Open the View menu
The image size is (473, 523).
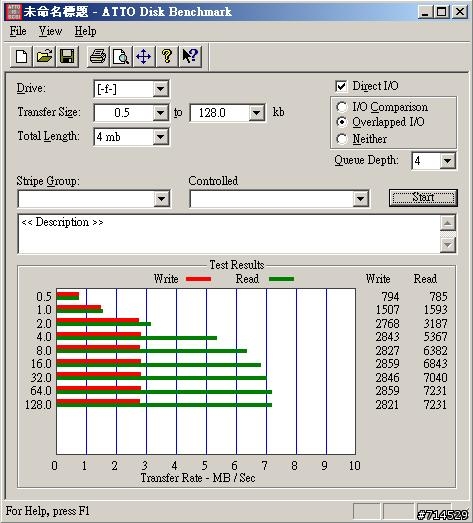(50, 31)
